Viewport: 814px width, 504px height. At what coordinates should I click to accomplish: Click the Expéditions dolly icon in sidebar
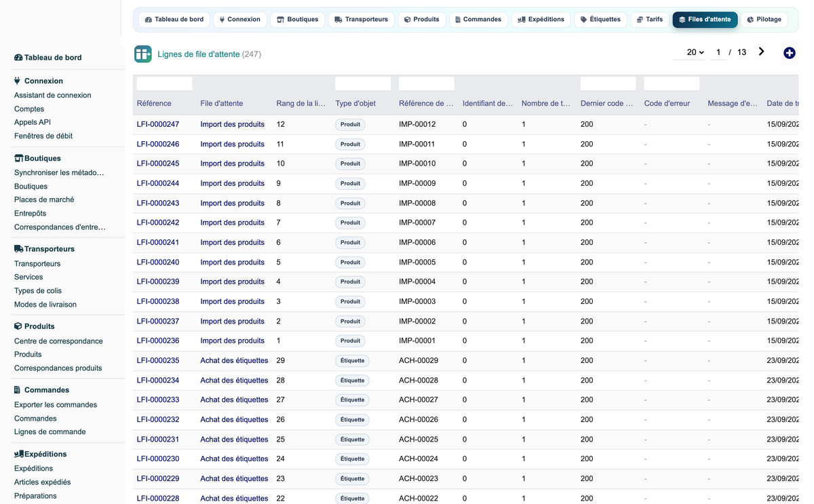point(19,454)
